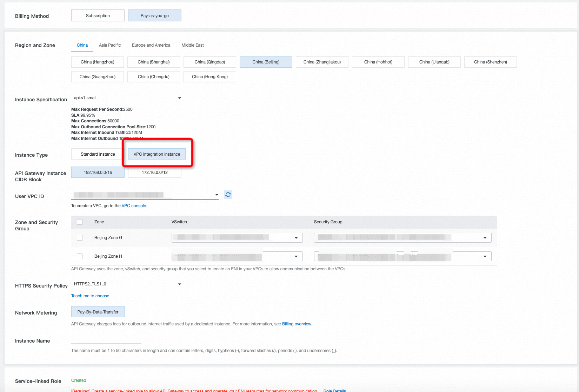The height and width of the screenshot is (392, 579).
Task: Switch to the Europe and America tab
Action: click(151, 45)
